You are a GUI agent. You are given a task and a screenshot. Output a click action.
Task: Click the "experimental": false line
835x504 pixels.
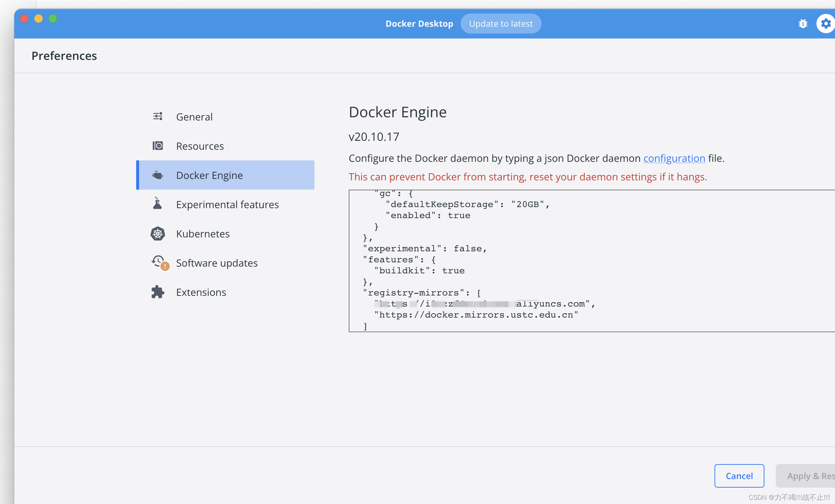[x=425, y=248]
